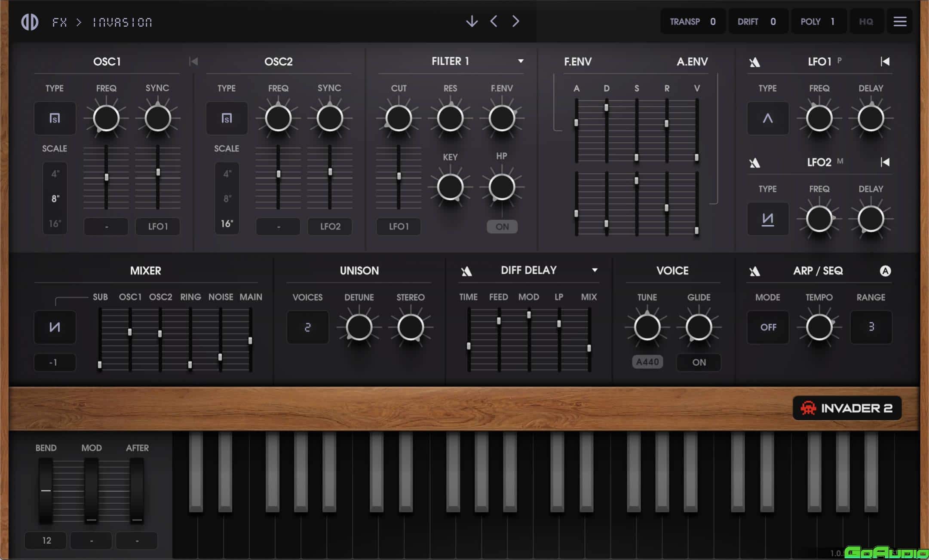Randomize LFO1 with the dice icon
929x560 pixels.
tap(755, 62)
